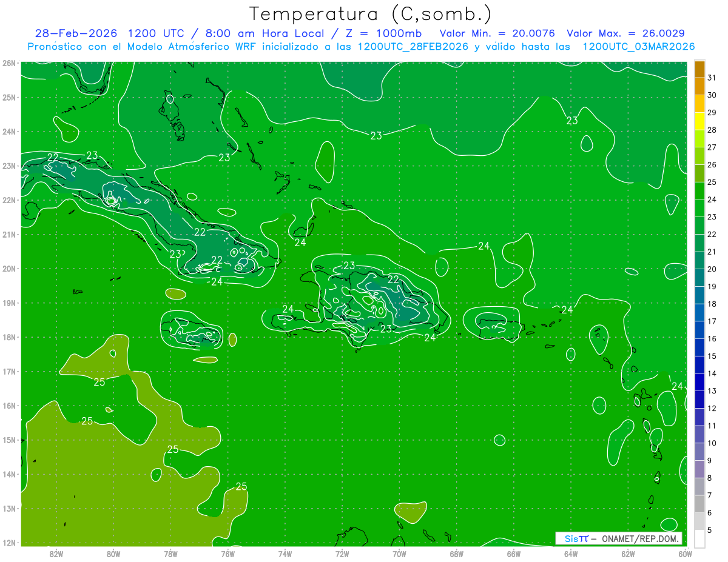Click the color bar label 28
The height and width of the screenshot is (562, 728).
point(712,130)
